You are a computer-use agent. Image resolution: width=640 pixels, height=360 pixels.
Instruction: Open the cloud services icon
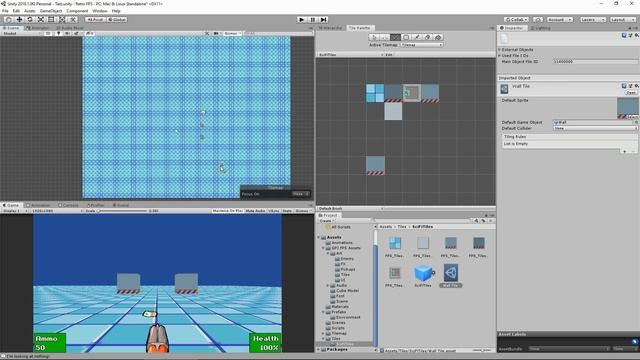tap(538, 20)
